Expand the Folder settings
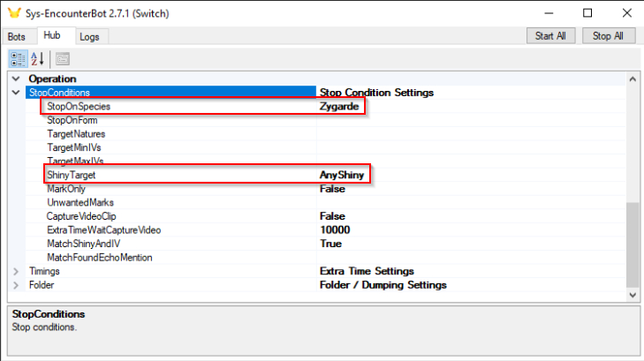The height and width of the screenshot is (361, 644). (x=15, y=285)
